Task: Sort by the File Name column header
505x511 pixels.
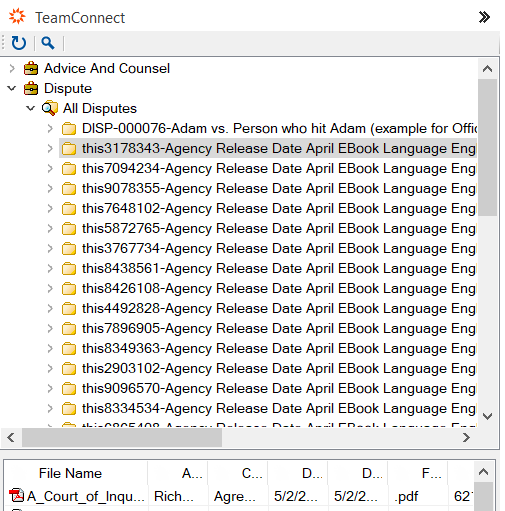Action: click(70, 473)
